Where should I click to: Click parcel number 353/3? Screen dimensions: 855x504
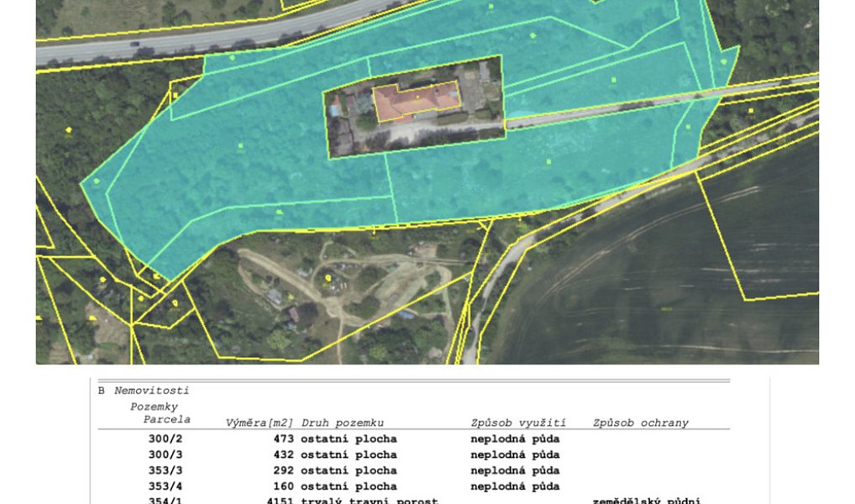point(165,470)
